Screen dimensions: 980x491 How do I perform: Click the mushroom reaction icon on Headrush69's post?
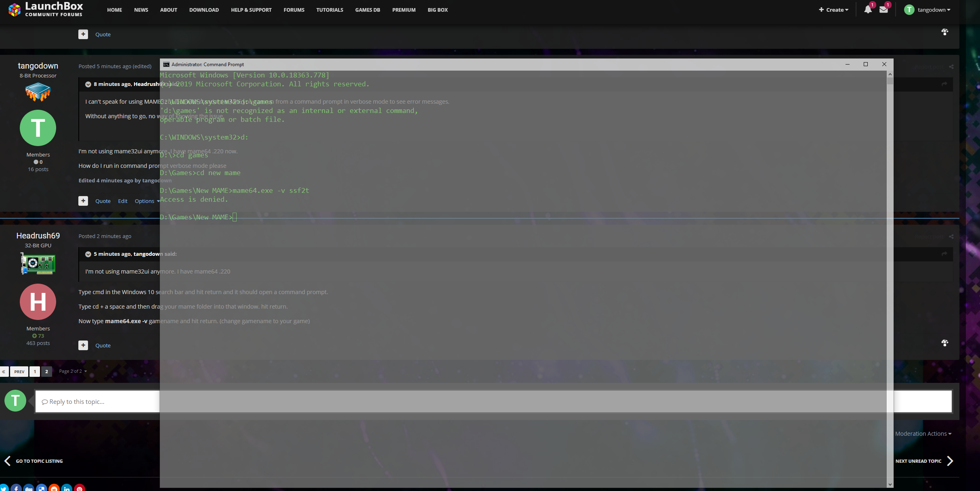(945, 343)
